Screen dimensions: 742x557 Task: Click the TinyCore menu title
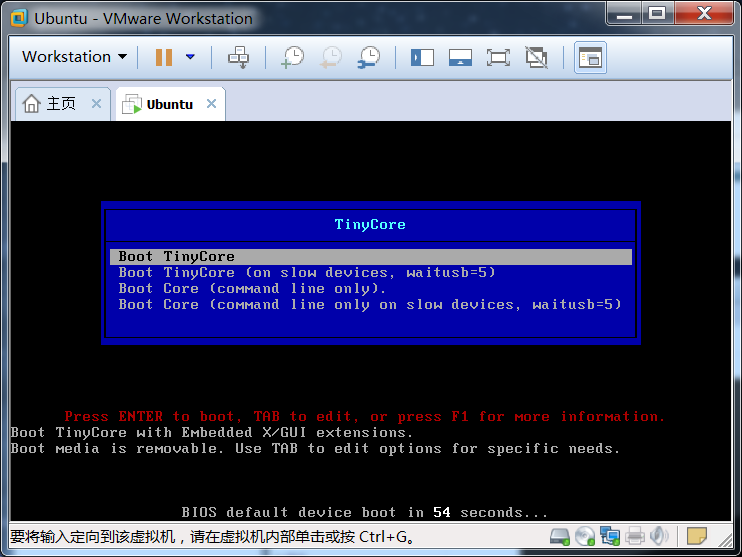pos(370,224)
